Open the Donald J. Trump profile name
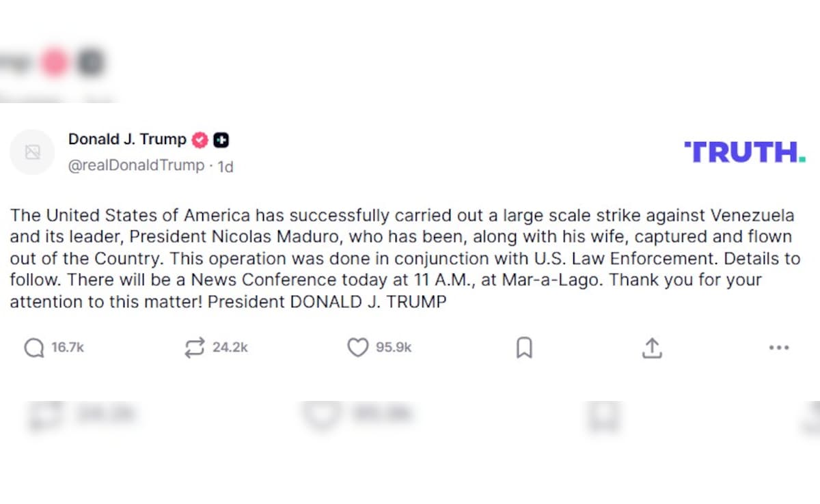 [127, 139]
